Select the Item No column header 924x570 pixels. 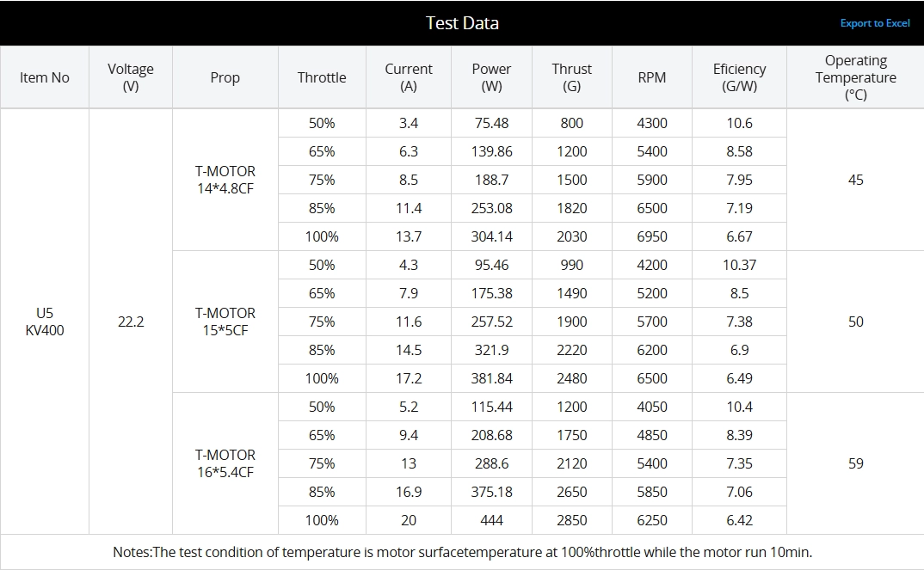[x=45, y=77]
